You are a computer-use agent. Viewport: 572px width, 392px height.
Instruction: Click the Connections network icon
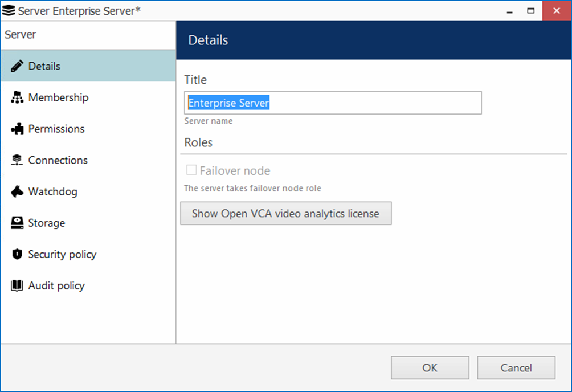(17, 160)
